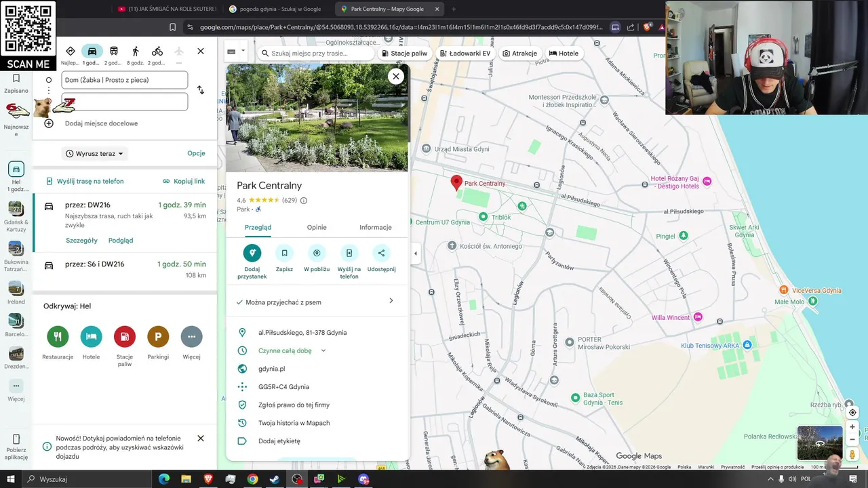Viewport: 868px width, 488px height.
Task: Click Kopiuj link
Action: (x=184, y=182)
